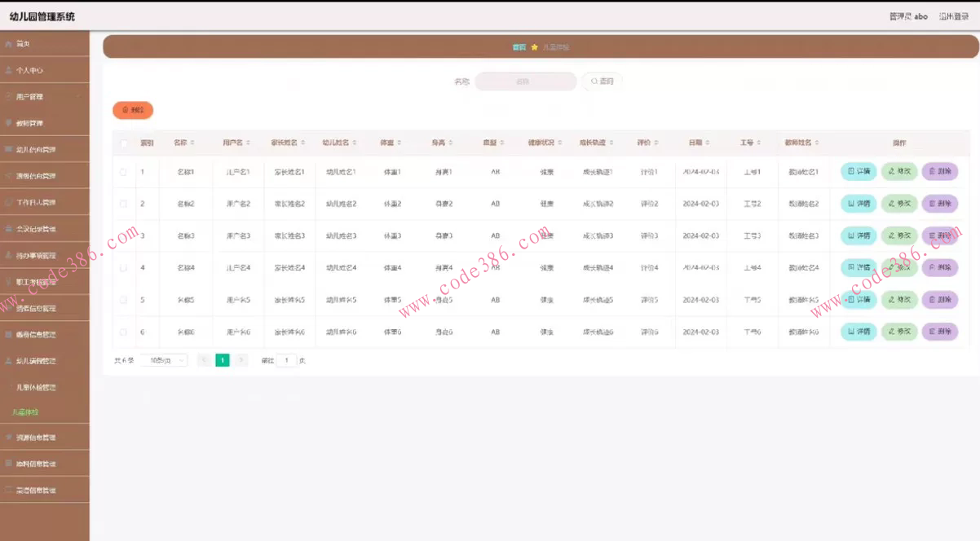Click the sort icon beside 教师姓名

coord(818,143)
